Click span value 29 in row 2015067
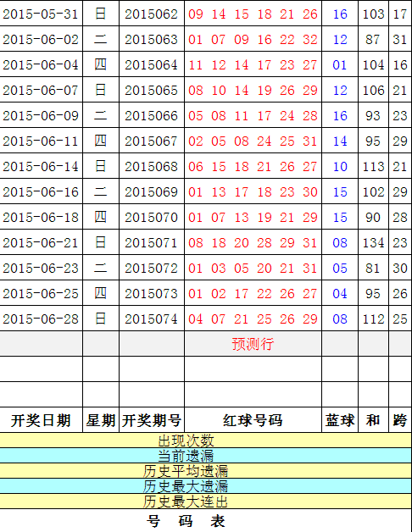The width and height of the screenshot is (412, 532). pyautogui.click(x=400, y=141)
